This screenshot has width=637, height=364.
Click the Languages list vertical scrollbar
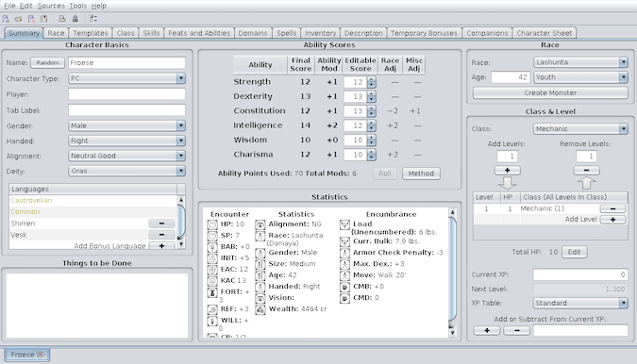click(181, 223)
